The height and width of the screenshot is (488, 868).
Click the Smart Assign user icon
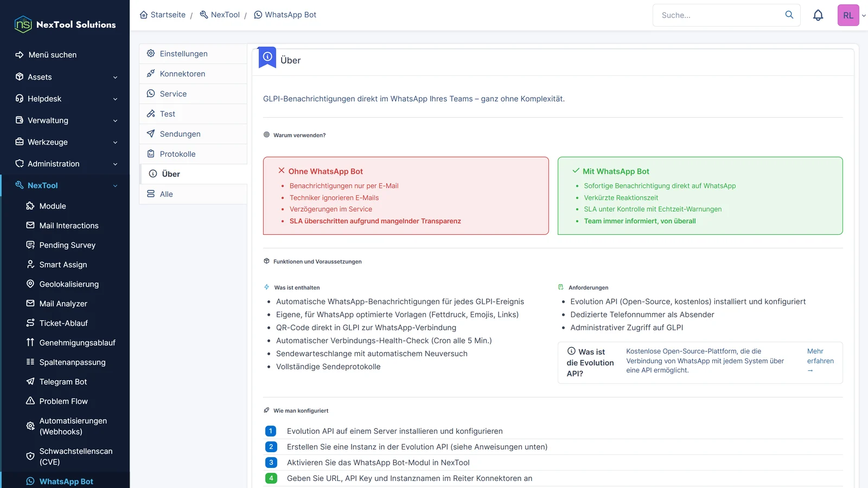tap(30, 264)
